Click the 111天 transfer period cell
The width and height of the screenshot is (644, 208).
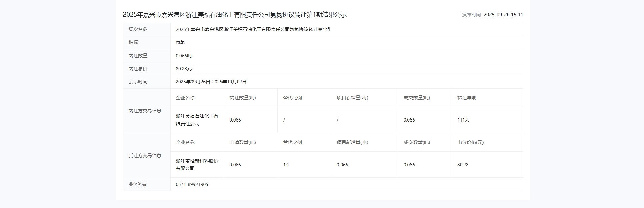coord(463,120)
